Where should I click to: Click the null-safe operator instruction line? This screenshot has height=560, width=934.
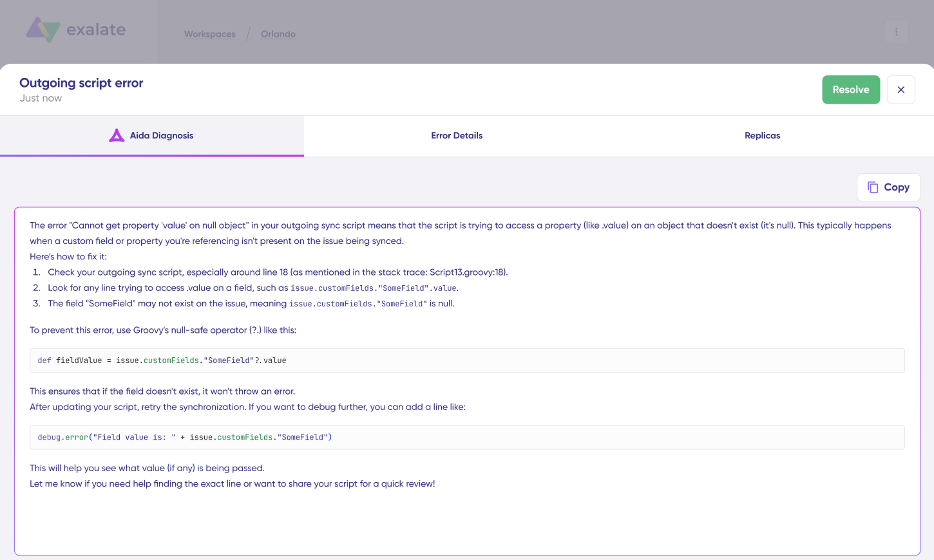[x=163, y=330]
